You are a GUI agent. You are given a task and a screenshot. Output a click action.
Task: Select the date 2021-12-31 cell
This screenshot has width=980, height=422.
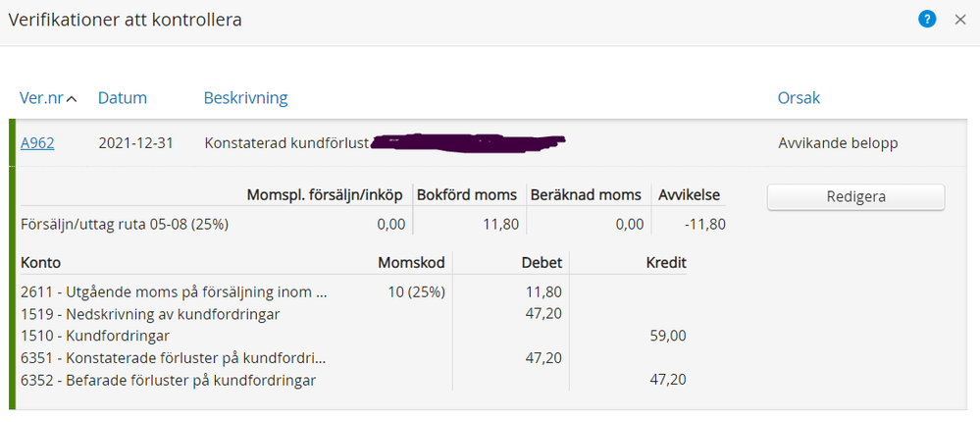coord(135,143)
